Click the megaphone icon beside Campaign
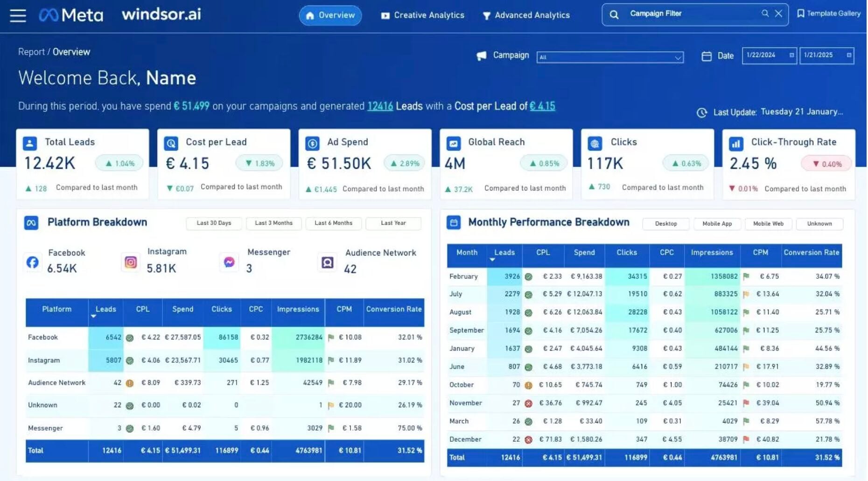868x481 pixels. 481,55
